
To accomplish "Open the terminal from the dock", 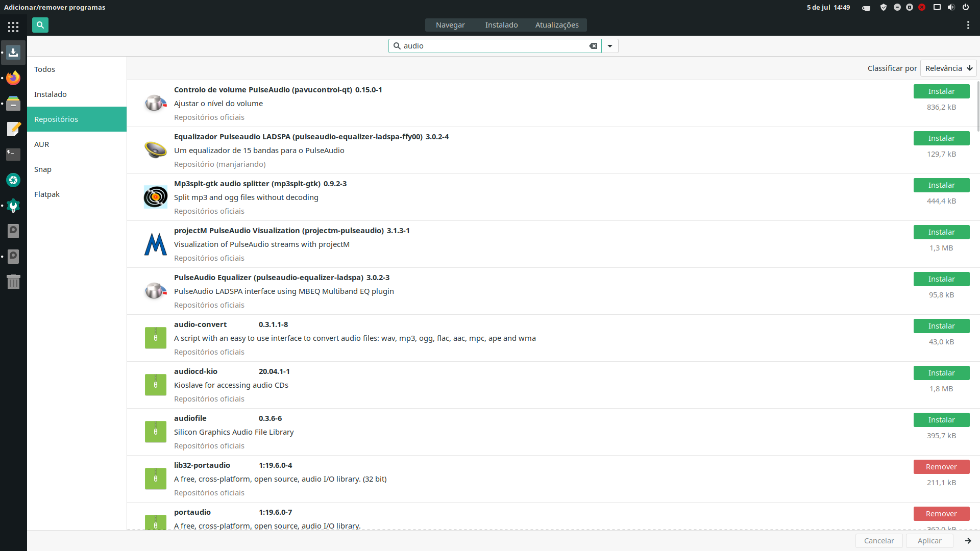I will point(13,154).
